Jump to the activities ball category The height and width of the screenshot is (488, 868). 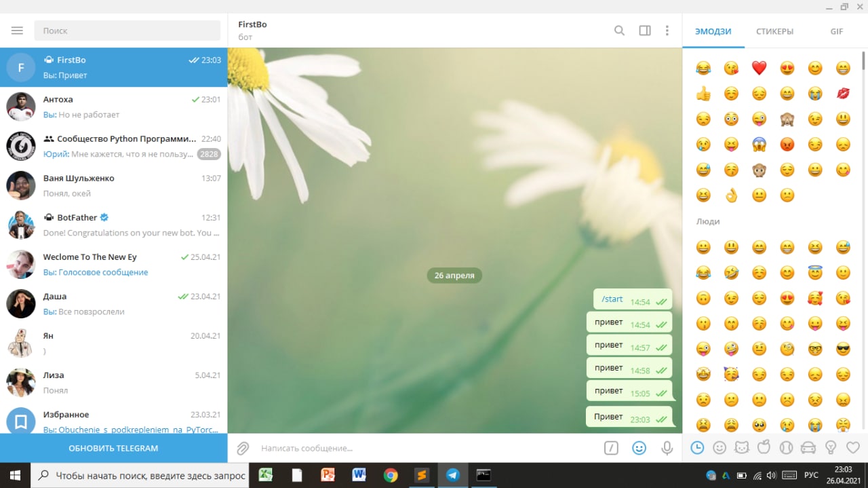(x=786, y=447)
